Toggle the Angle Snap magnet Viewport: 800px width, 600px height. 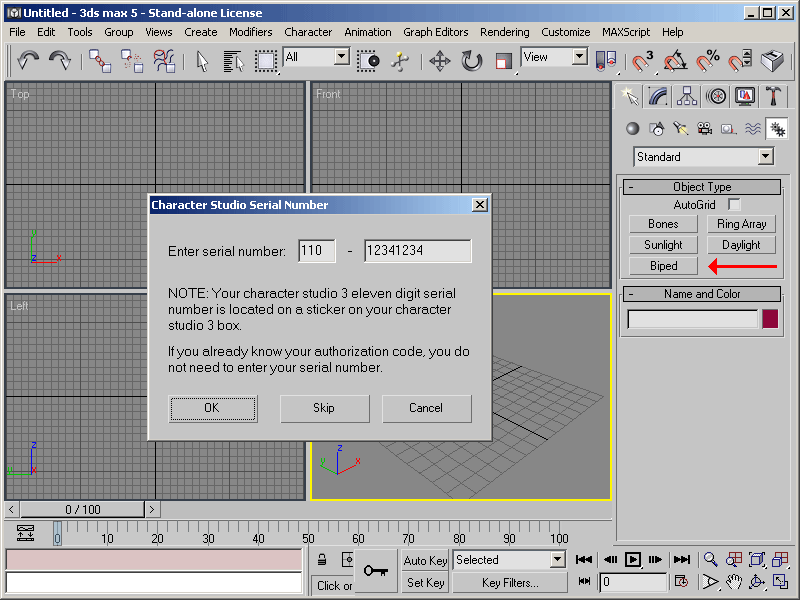coord(674,61)
